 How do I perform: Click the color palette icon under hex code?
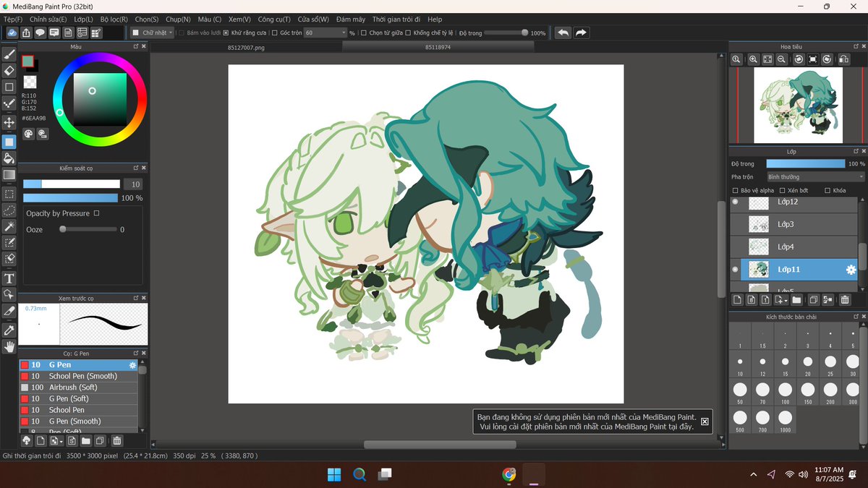click(28, 133)
